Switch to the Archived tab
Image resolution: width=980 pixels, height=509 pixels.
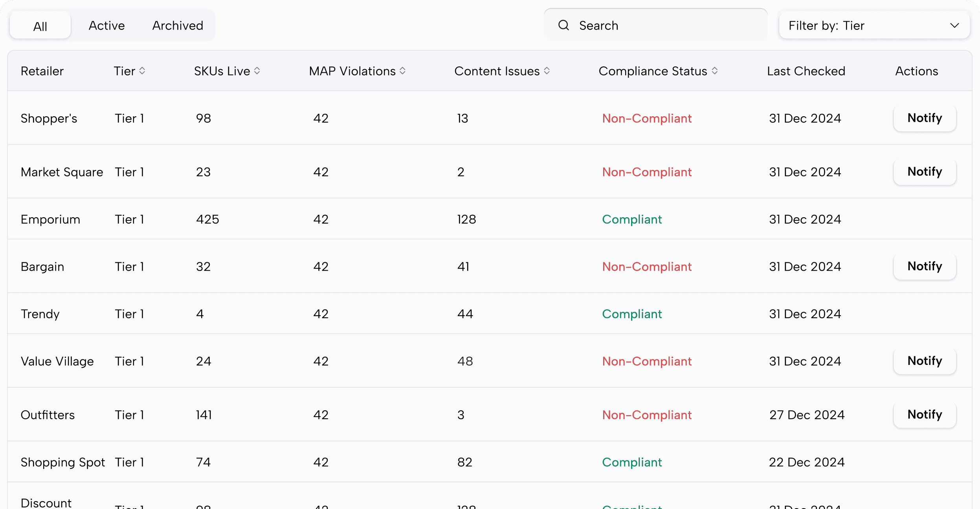178,26
